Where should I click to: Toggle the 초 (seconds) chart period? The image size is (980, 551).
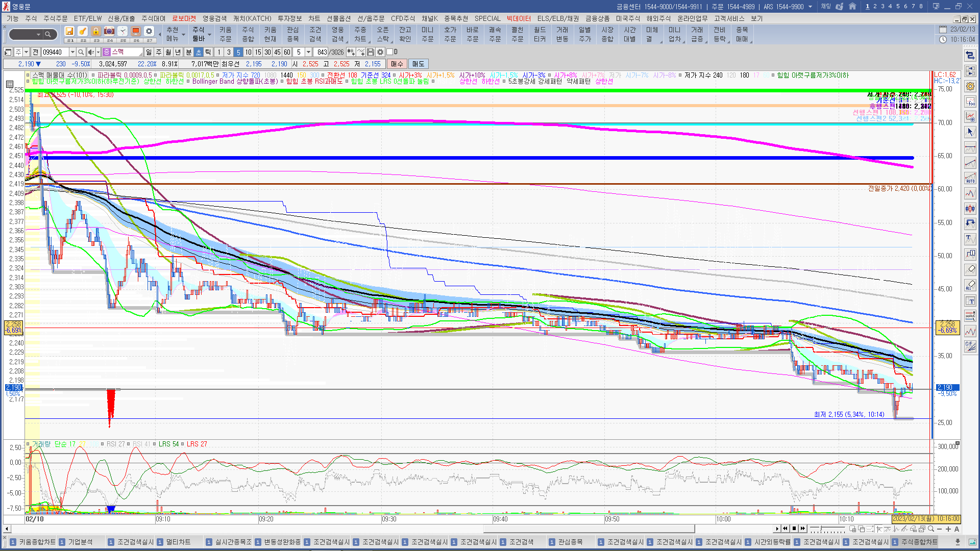(199, 52)
